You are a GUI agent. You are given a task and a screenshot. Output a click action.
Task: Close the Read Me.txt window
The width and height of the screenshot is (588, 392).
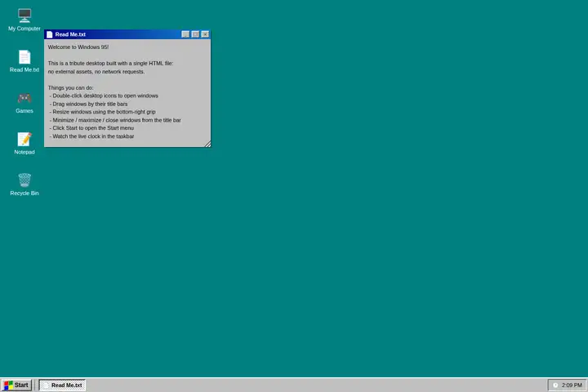[205, 34]
